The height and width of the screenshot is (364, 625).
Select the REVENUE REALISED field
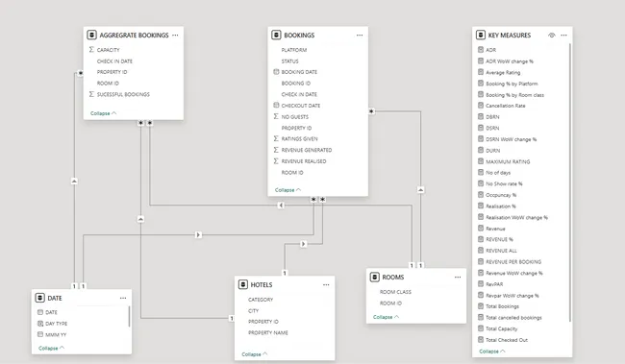[x=300, y=161]
